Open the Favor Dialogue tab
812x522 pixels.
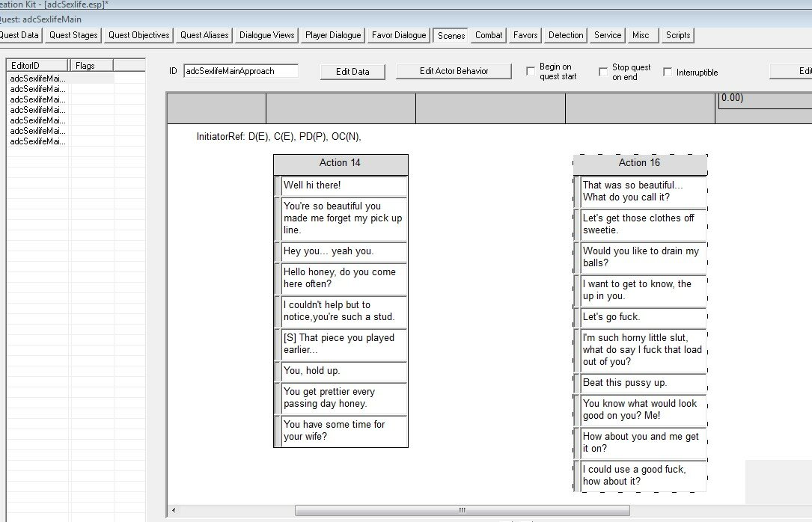pos(399,35)
